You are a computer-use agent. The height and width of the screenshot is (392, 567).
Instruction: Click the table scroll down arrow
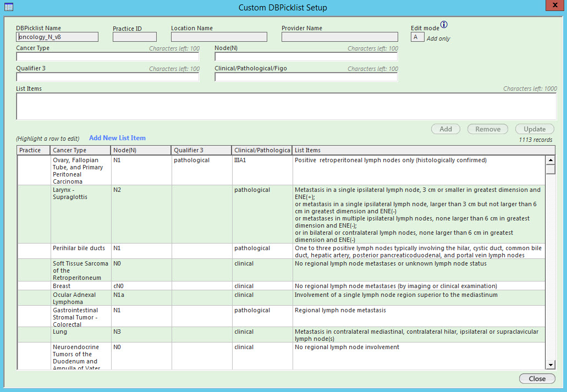551,365
